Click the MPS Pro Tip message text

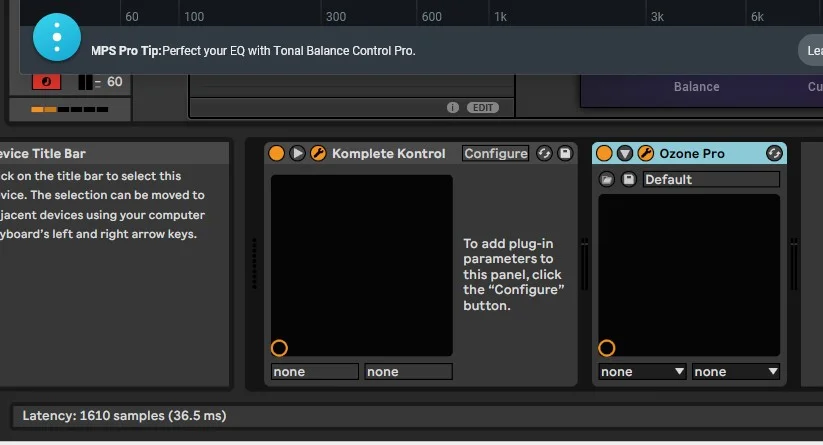tap(253, 51)
